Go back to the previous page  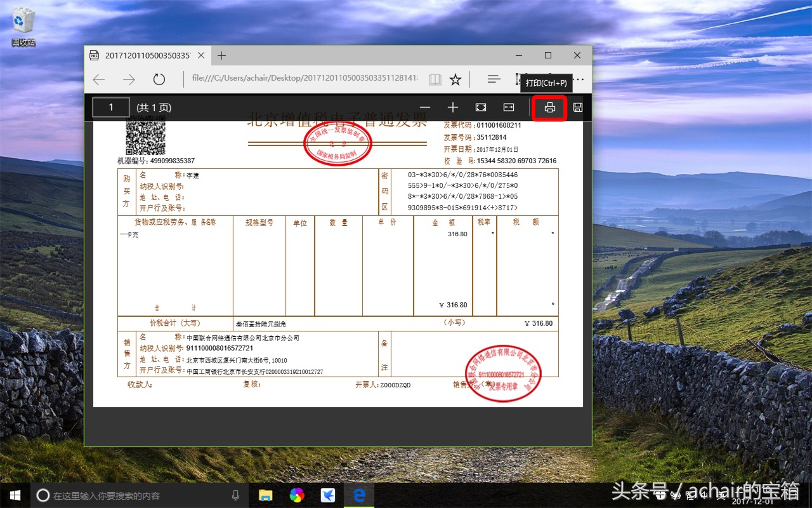click(x=99, y=79)
